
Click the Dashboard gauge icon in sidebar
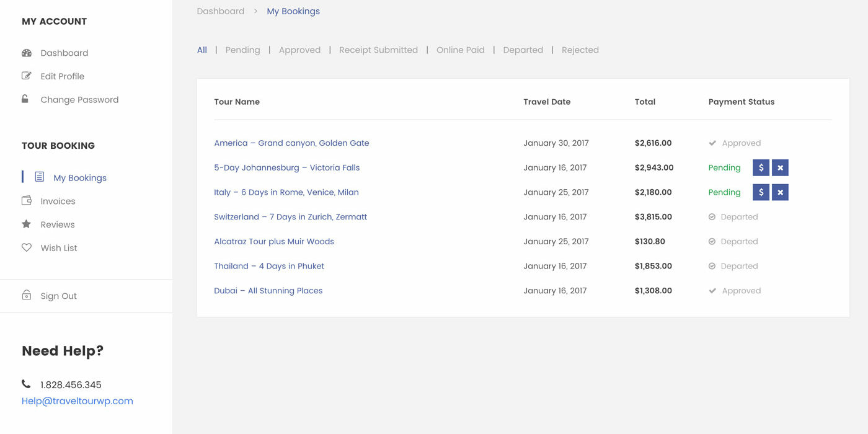27,53
